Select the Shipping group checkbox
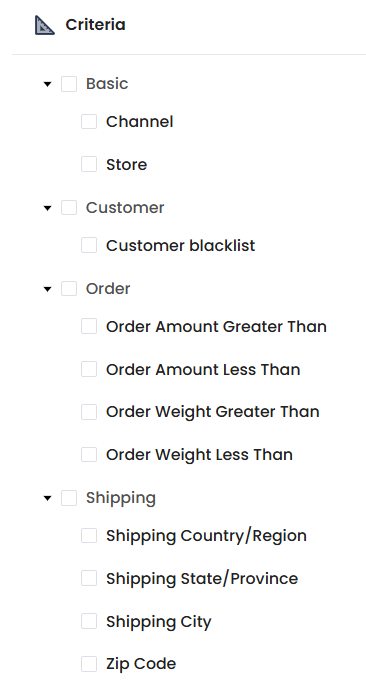 point(69,498)
